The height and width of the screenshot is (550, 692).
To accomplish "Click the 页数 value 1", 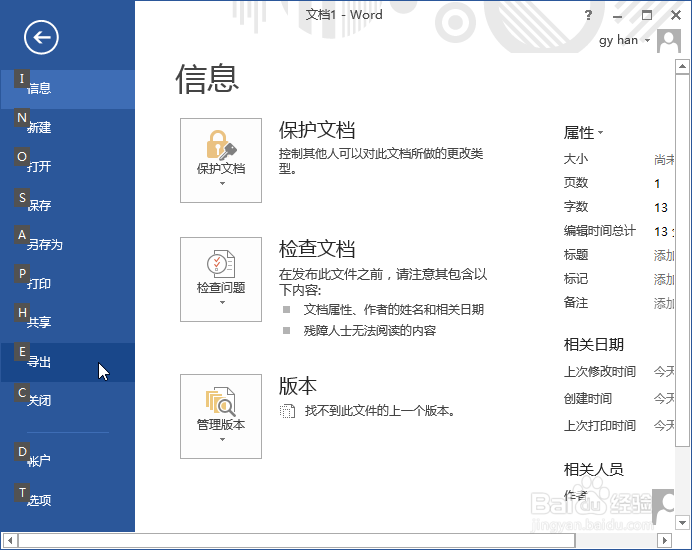I will (657, 184).
